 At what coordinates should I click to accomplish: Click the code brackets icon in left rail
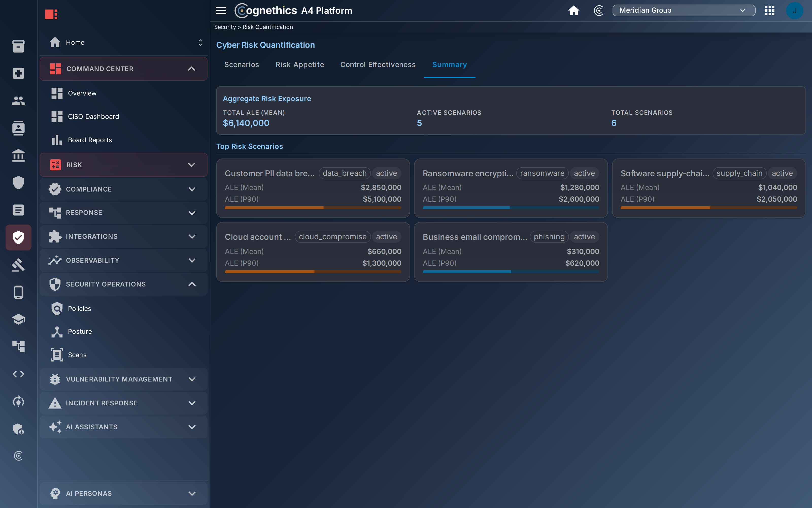(19, 374)
